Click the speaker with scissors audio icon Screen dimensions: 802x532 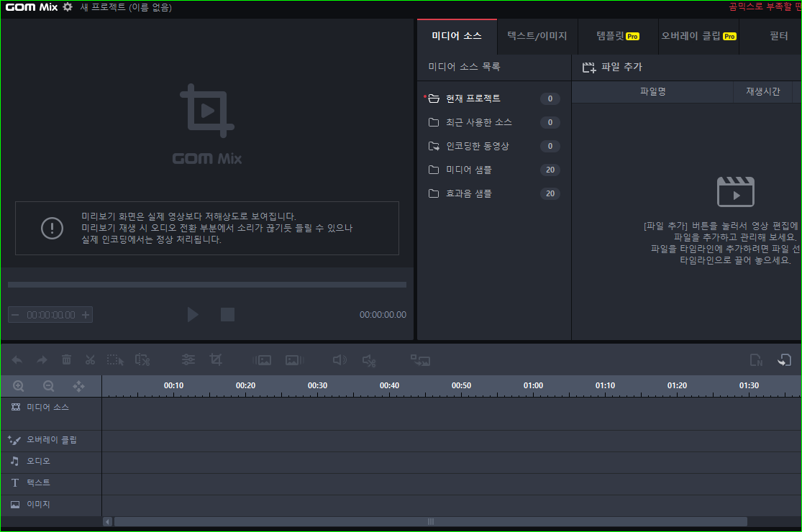369,361
